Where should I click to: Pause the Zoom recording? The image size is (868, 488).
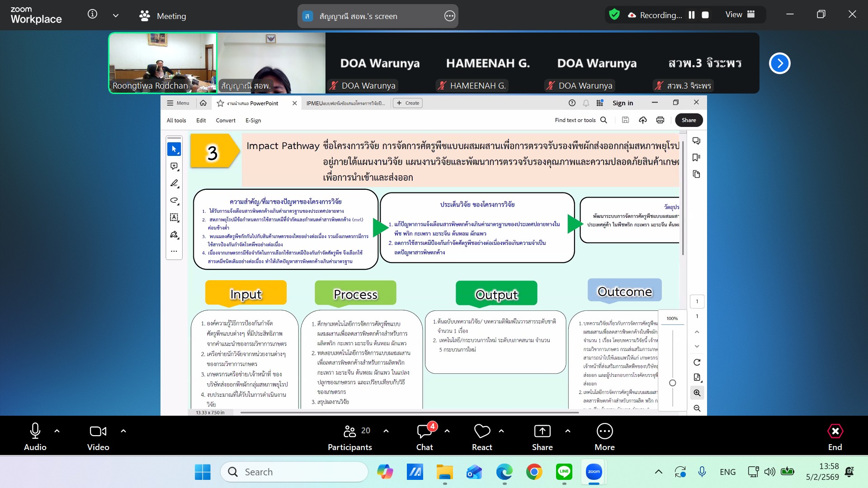click(x=691, y=15)
